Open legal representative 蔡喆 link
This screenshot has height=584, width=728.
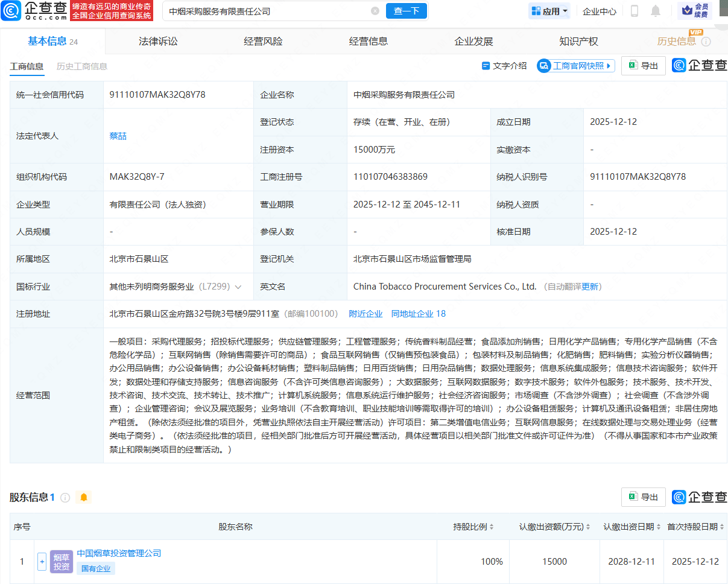pyautogui.click(x=118, y=136)
